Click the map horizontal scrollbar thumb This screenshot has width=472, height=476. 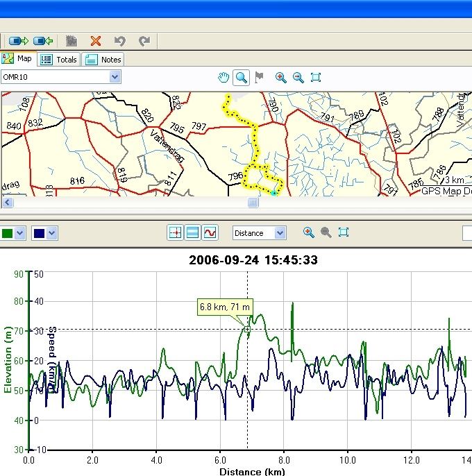pyautogui.click(x=253, y=203)
